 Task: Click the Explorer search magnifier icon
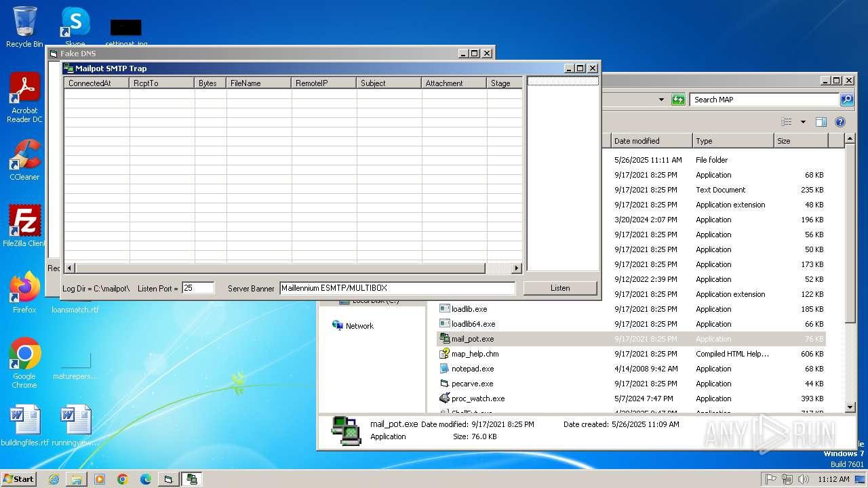(x=847, y=100)
